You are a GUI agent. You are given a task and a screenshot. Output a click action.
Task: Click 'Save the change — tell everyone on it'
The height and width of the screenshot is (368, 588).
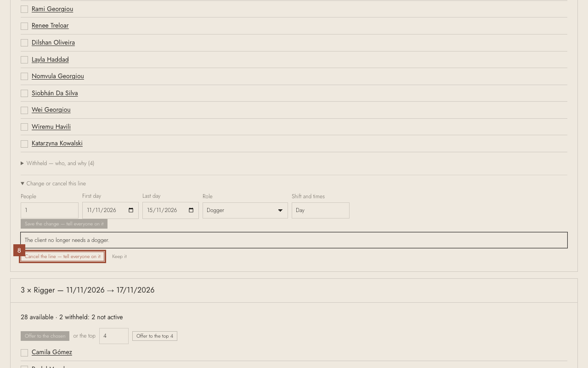click(64, 224)
